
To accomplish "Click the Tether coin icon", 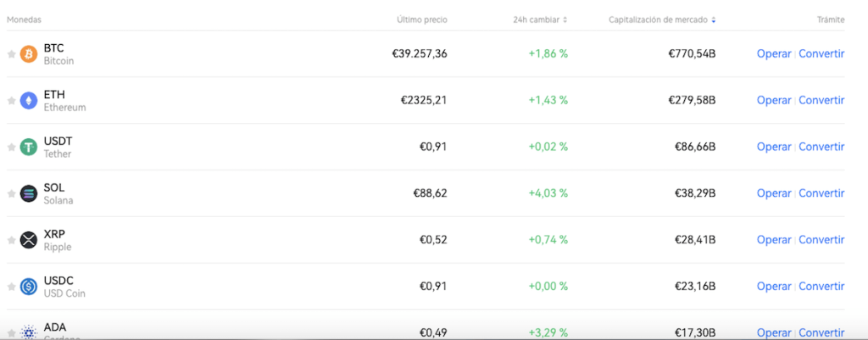I will (x=29, y=148).
